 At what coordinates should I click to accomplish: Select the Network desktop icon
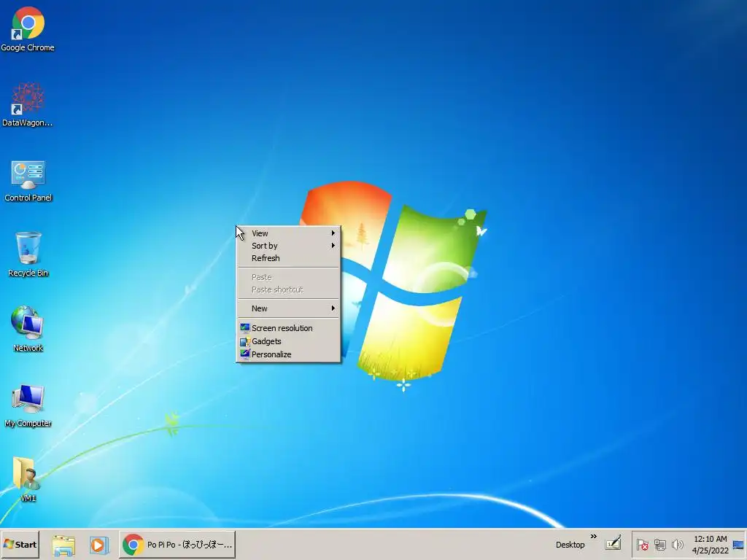pos(28,329)
